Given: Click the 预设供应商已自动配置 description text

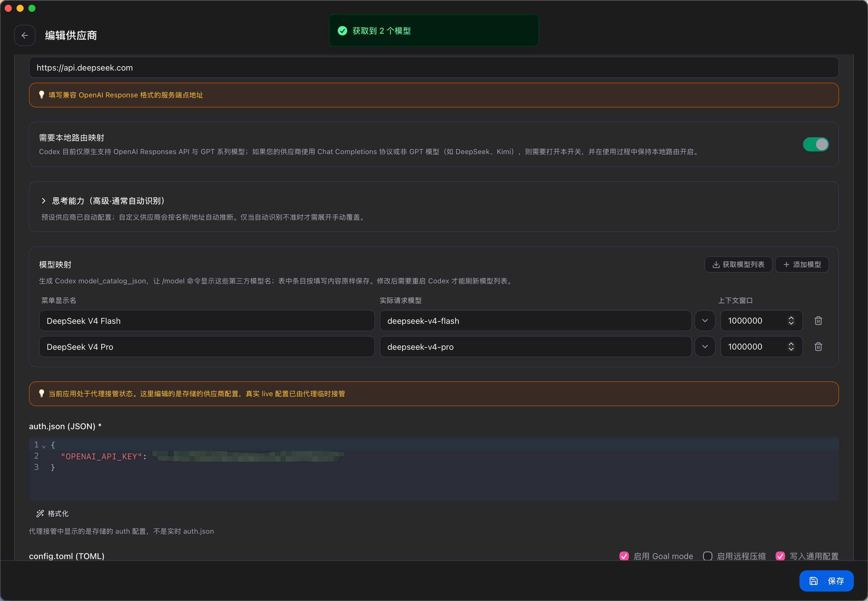Looking at the screenshot, I should tap(203, 217).
